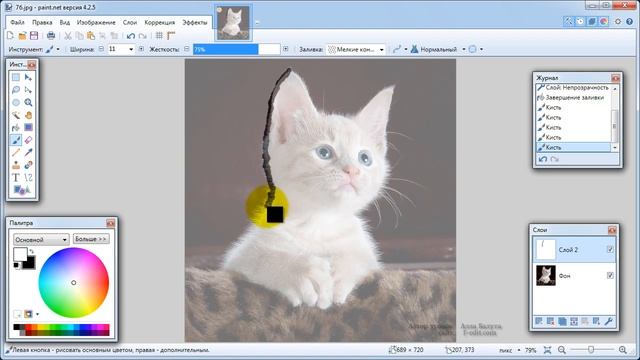The width and height of the screenshot is (640, 360).
Task: Toggle the pixel grid icon
Action: [x=159, y=36]
